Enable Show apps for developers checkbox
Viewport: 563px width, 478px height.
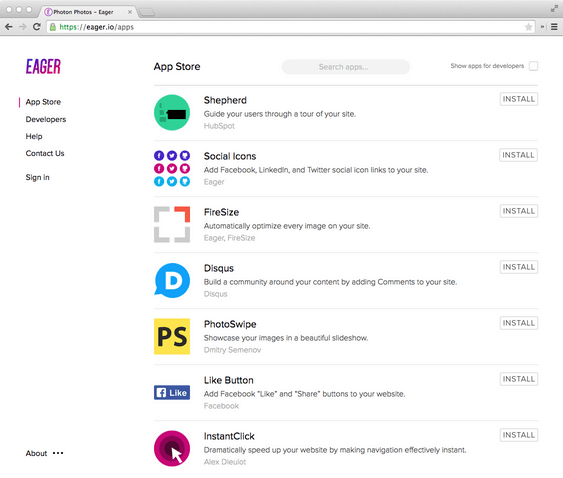pos(534,66)
